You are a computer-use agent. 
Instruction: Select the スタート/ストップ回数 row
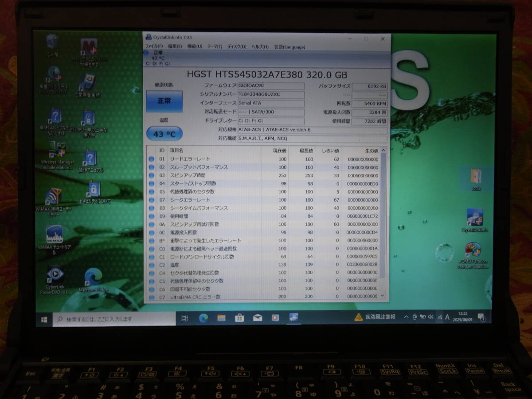[264, 184]
